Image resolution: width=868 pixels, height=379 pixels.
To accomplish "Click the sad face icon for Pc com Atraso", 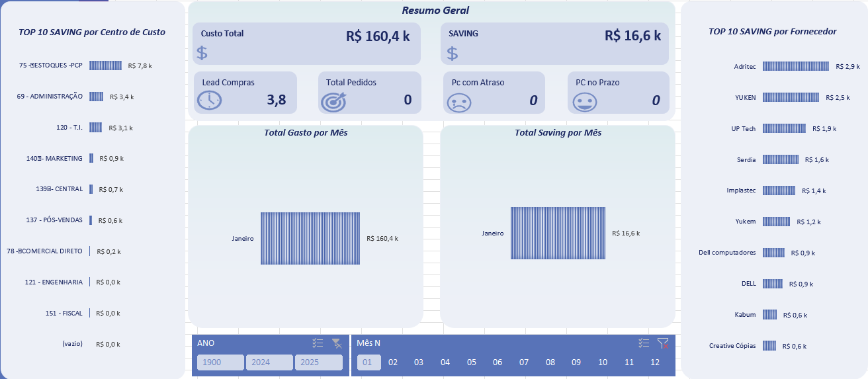I will coord(458,103).
